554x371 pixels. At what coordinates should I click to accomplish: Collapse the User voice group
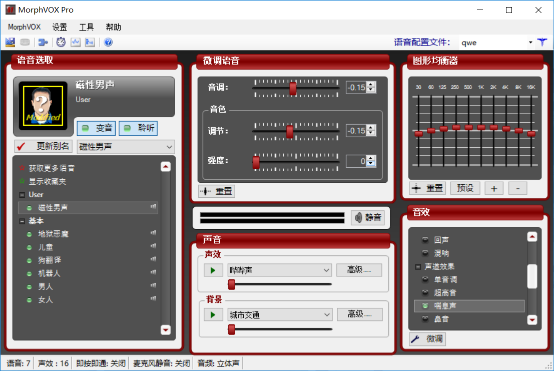click(x=22, y=195)
